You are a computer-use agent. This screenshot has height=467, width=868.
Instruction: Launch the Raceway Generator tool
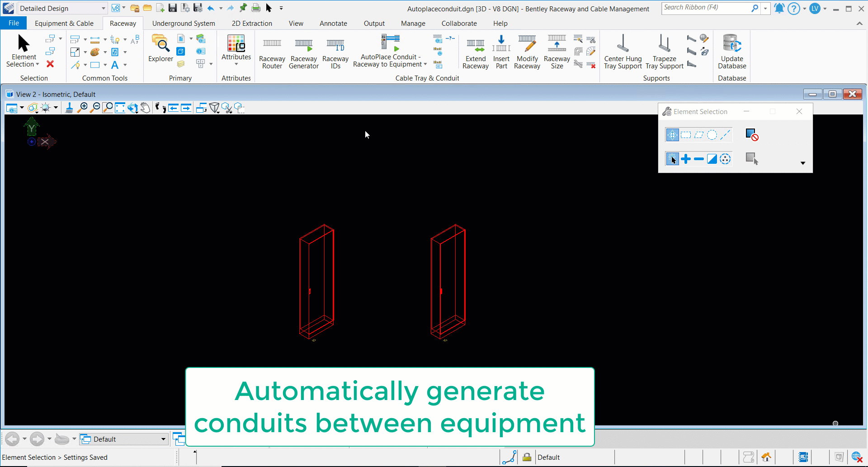click(303, 53)
